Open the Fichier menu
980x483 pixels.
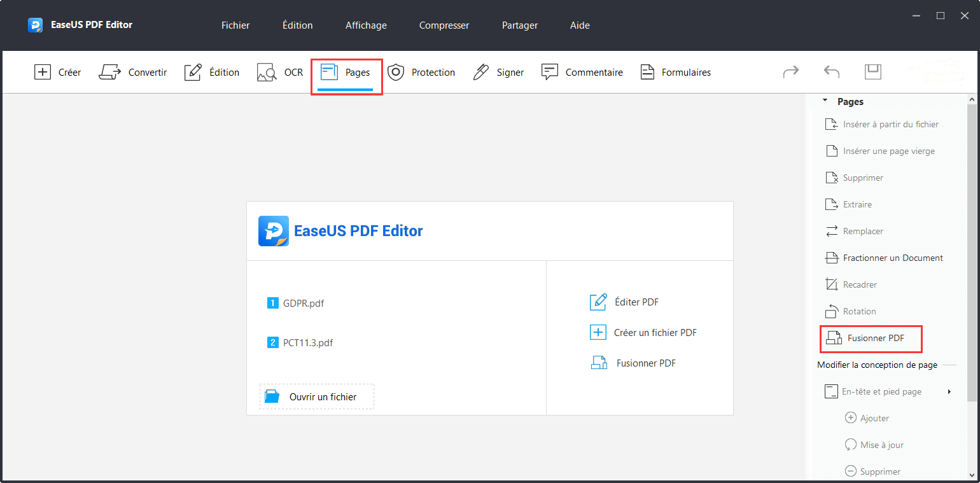click(235, 25)
